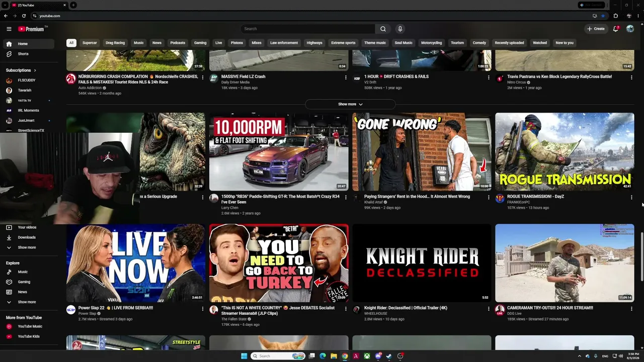Select the Recently uploaded filter chip
This screenshot has height=362, width=644.
tap(509, 43)
